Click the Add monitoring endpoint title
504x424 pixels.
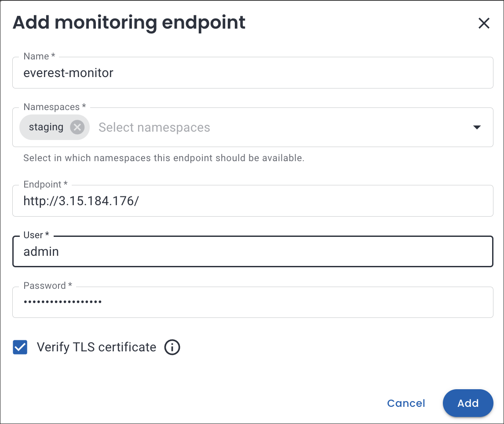129,23
